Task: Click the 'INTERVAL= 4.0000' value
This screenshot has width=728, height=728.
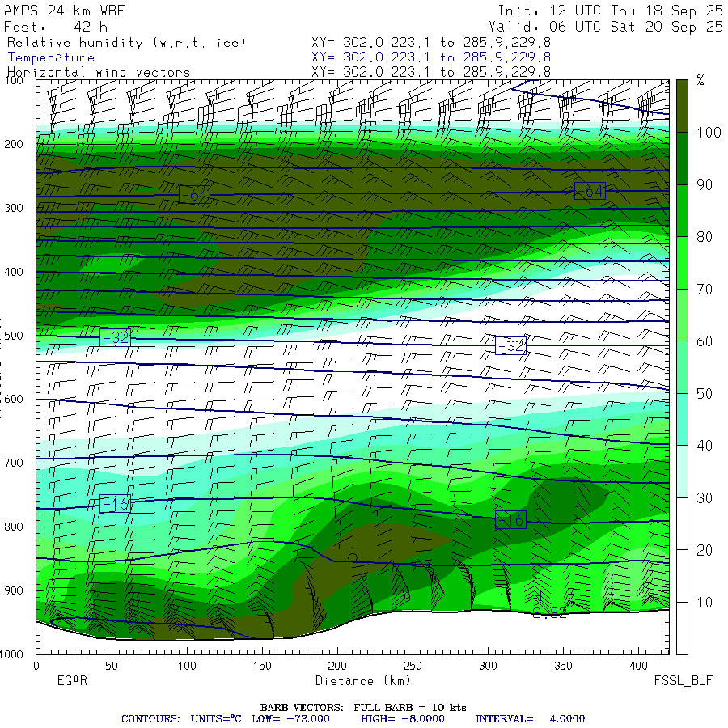Action: [x=530, y=719]
